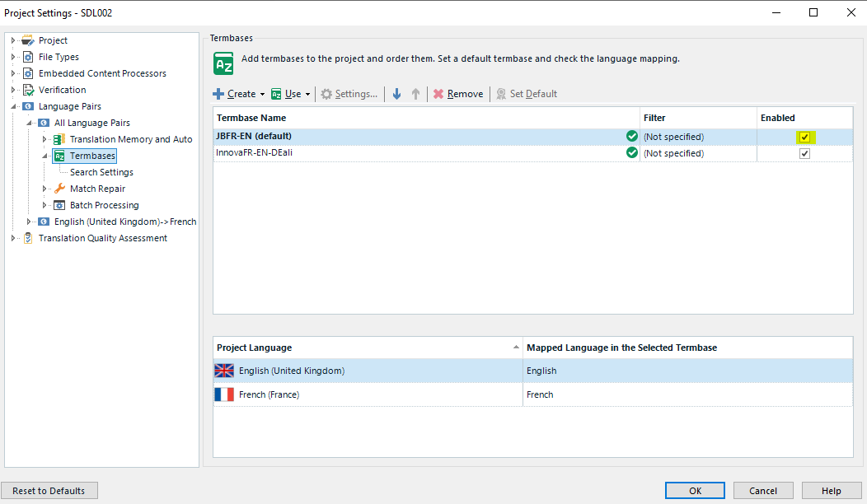Toggle Enabled checkbox for JBFR-EN

(x=804, y=137)
